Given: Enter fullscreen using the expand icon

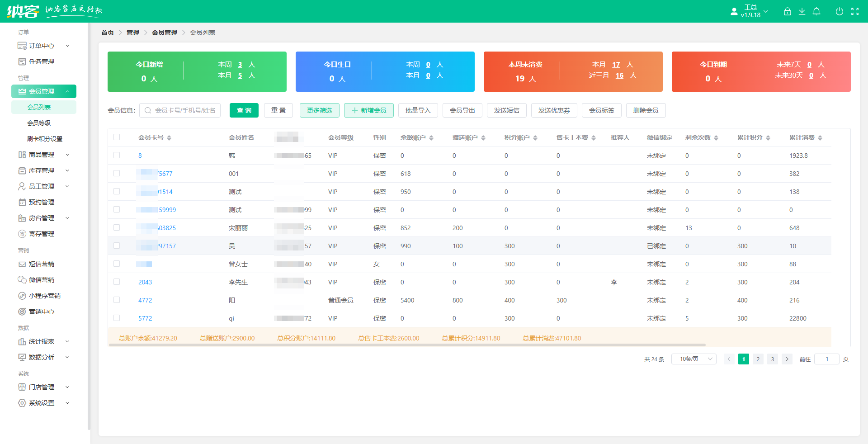Looking at the screenshot, I should click(856, 11).
